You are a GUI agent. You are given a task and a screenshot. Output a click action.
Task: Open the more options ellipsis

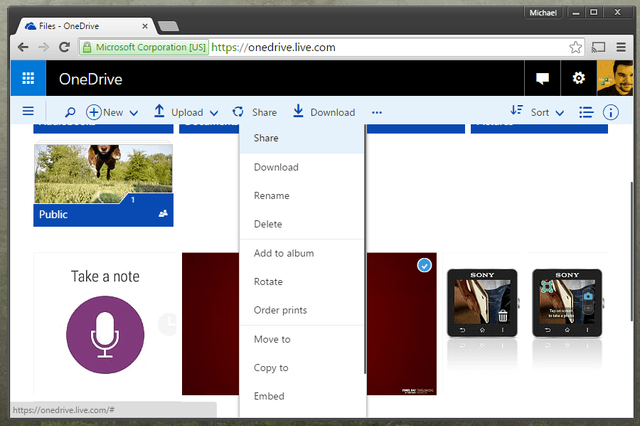[377, 112]
